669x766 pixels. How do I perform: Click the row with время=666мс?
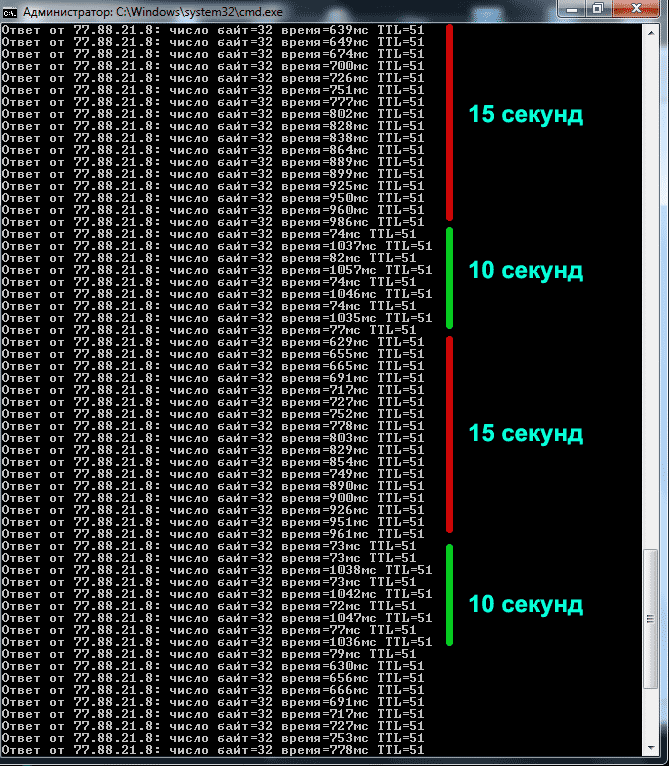coord(213,690)
